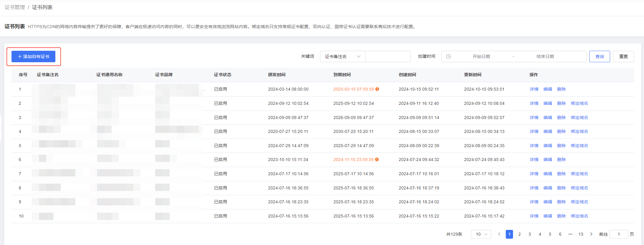This screenshot has height=245, width=644.
Task: Click the previous page arrow
Action: pos(499,234)
